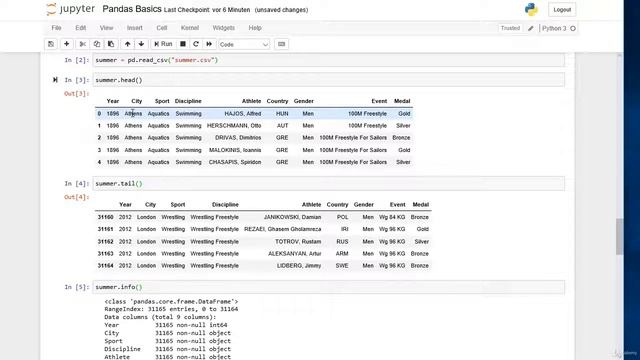Click 'DRIVAS, Dimitrios' athlete cell
Screen dimensions: 640x360
[x=238, y=138]
